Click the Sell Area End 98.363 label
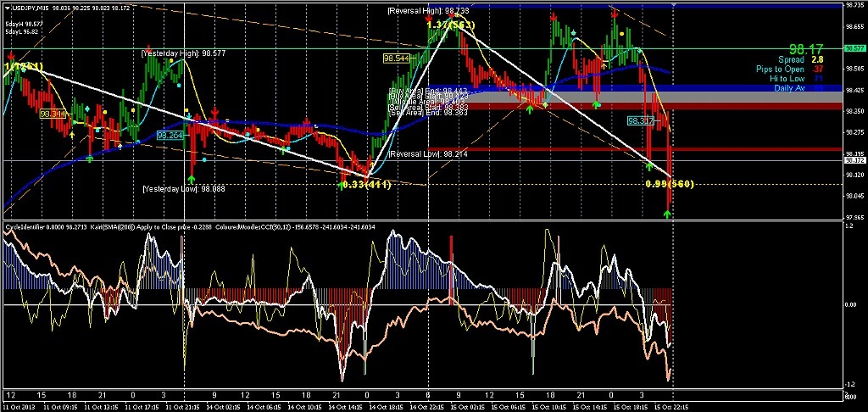This screenshot has width=868, height=412. click(428, 113)
